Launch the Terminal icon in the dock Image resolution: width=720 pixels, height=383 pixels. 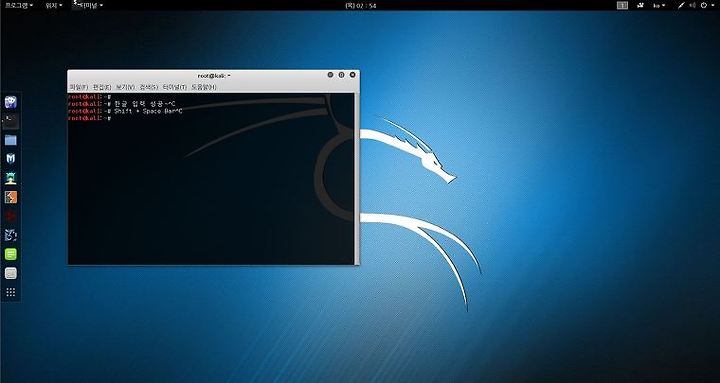11,121
